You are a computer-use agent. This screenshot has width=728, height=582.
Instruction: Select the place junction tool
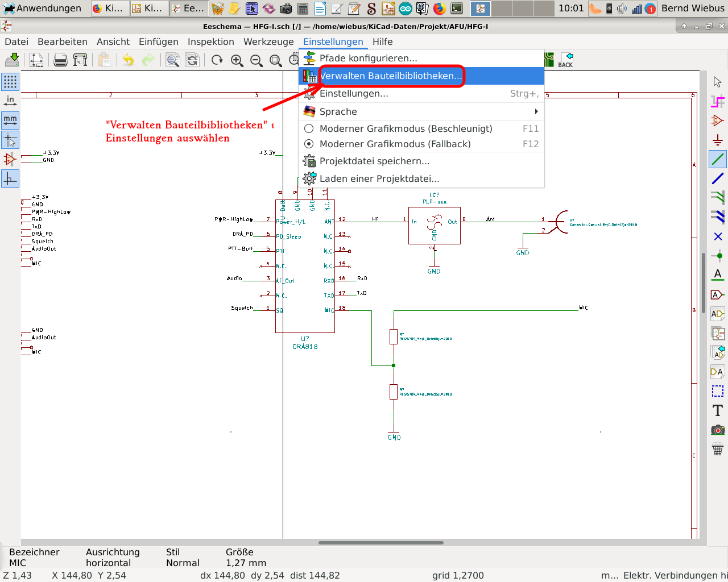coord(718,256)
